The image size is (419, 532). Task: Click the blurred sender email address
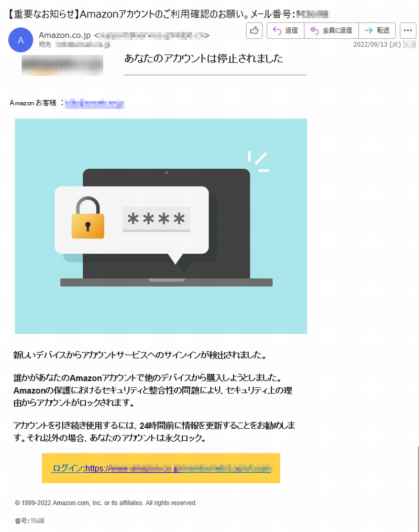click(152, 35)
